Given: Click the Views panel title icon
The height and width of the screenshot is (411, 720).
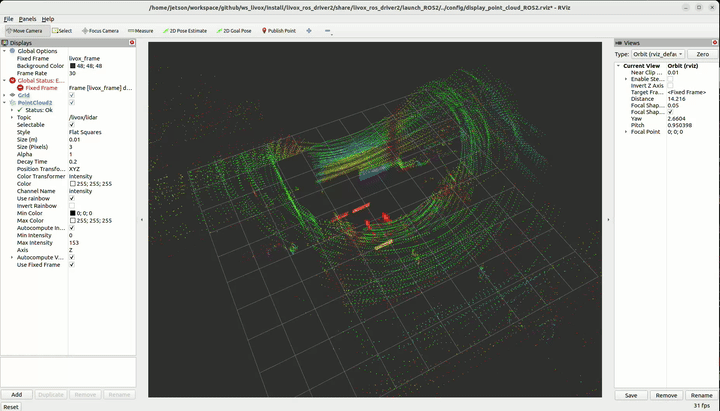Looking at the screenshot, I should [x=619, y=42].
